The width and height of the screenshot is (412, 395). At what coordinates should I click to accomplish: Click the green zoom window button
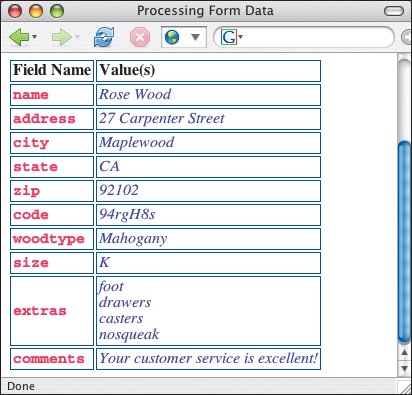(x=57, y=11)
